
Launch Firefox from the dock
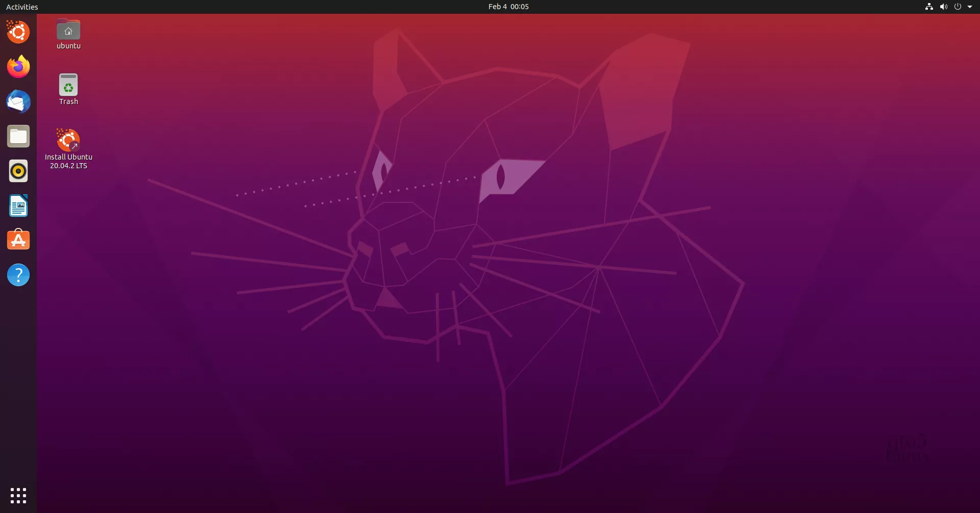(18, 67)
